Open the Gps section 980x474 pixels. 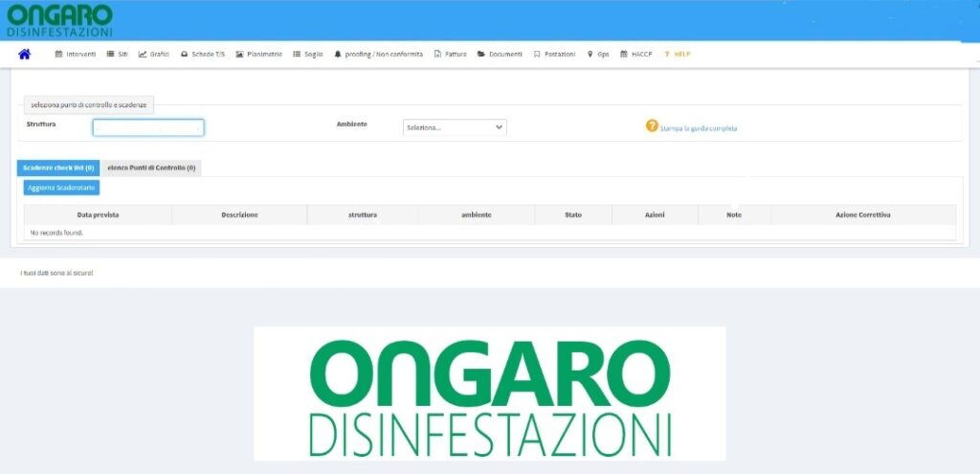click(x=598, y=55)
